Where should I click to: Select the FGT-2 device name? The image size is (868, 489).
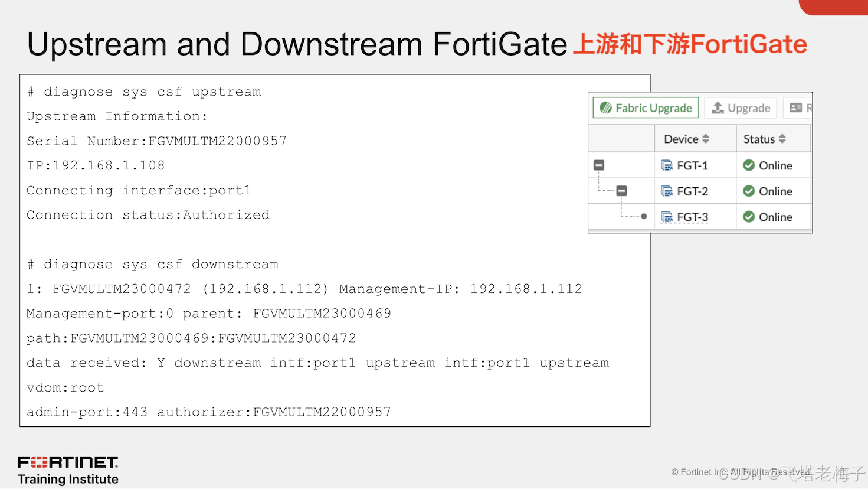point(692,191)
